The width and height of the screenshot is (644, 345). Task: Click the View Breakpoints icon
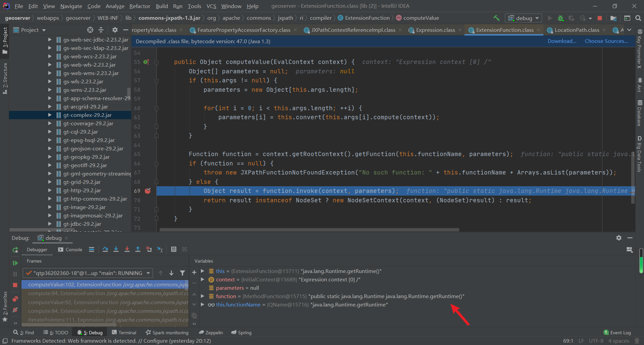[15, 299]
